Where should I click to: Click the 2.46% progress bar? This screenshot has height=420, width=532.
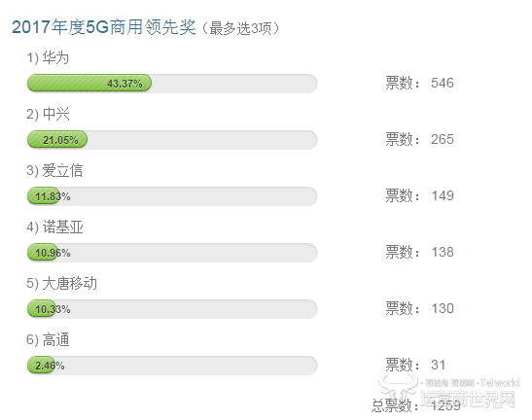pyautogui.click(x=172, y=366)
